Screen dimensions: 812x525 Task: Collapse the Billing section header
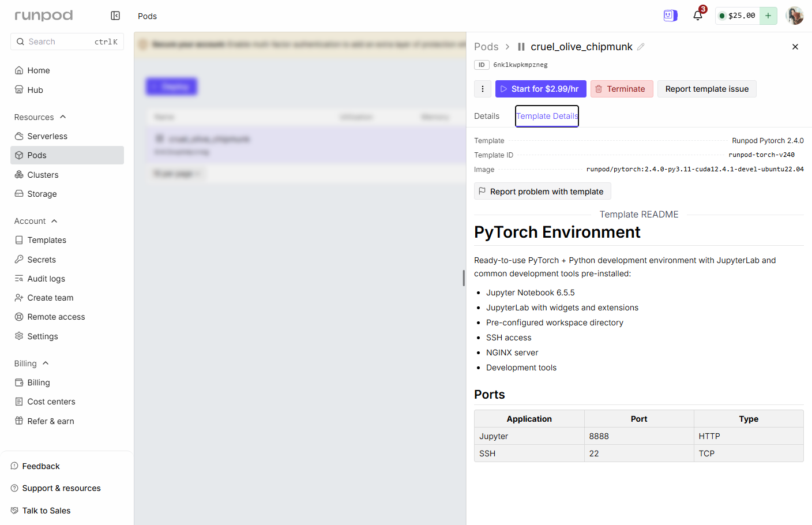tap(32, 363)
